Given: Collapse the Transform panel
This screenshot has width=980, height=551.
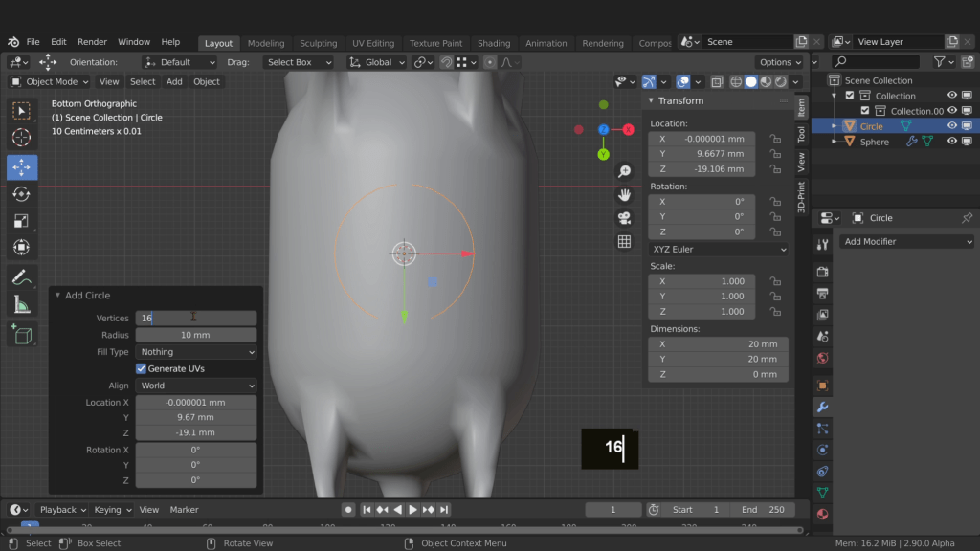Looking at the screenshot, I should 652,100.
